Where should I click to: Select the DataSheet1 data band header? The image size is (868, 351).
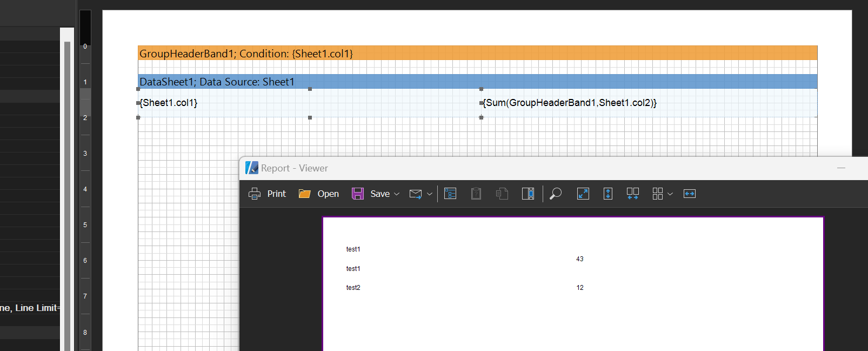tap(477, 82)
